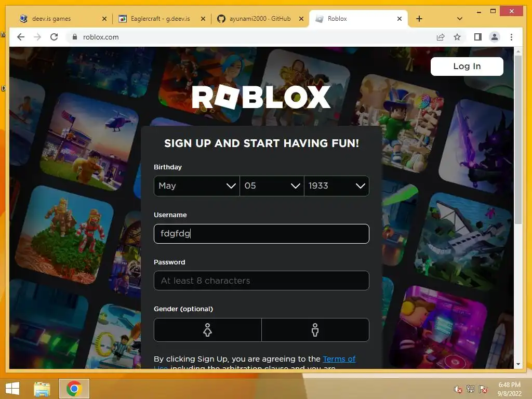Image resolution: width=532 pixels, height=399 pixels.
Task: Open the birthday day dropdown showing 05
Action: tap(272, 186)
